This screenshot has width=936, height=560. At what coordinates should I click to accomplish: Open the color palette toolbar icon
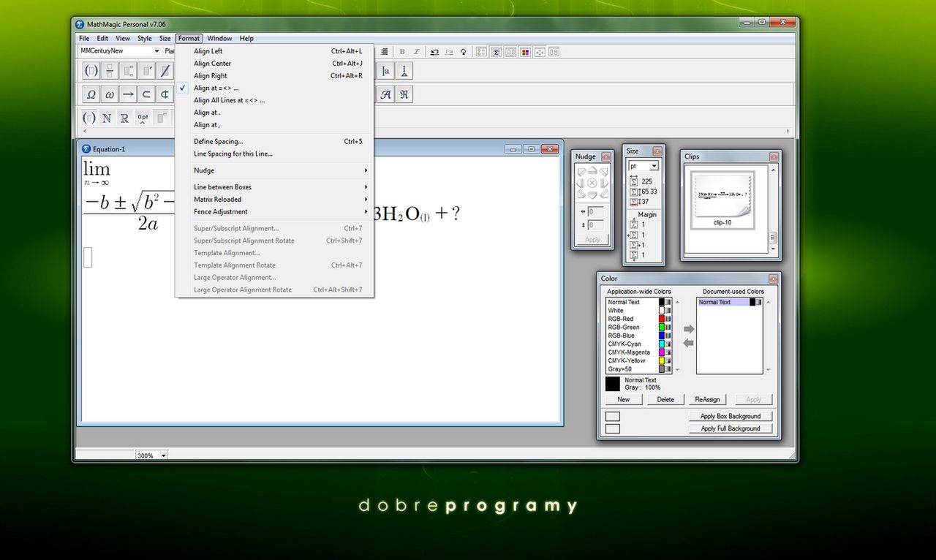pyautogui.click(x=525, y=52)
